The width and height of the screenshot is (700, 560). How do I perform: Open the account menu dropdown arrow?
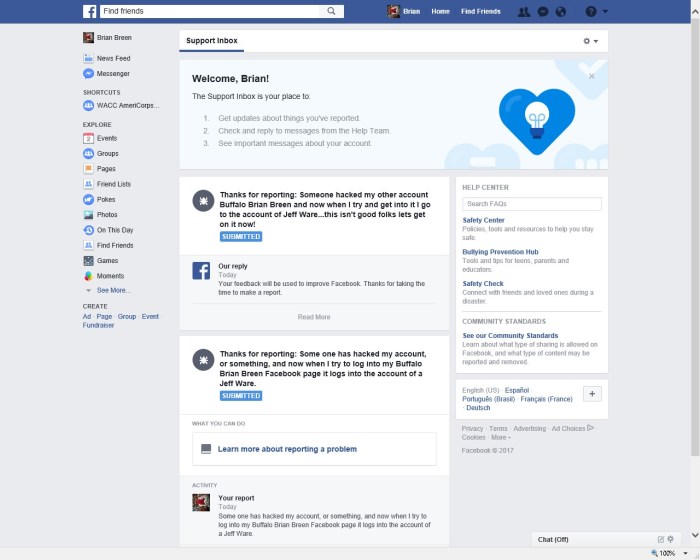(607, 12)
